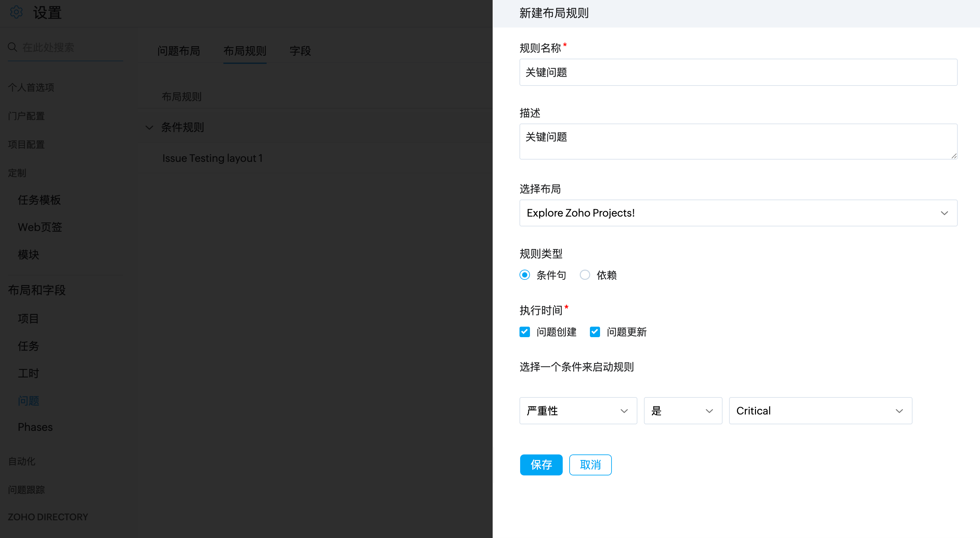This screenshot has width=980, height=538.
Task: Click the 描述 text area
Action: 738,141
